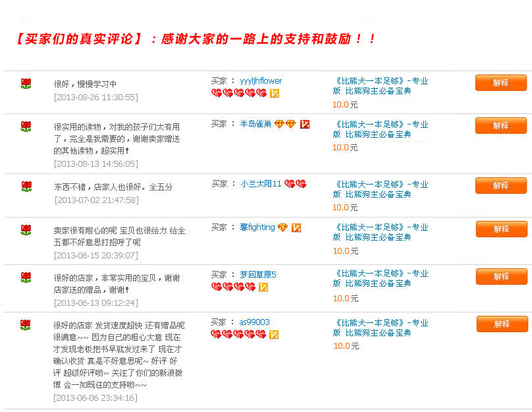Click the heart rating icons under yyyljhflower

(x=238, y=94)
